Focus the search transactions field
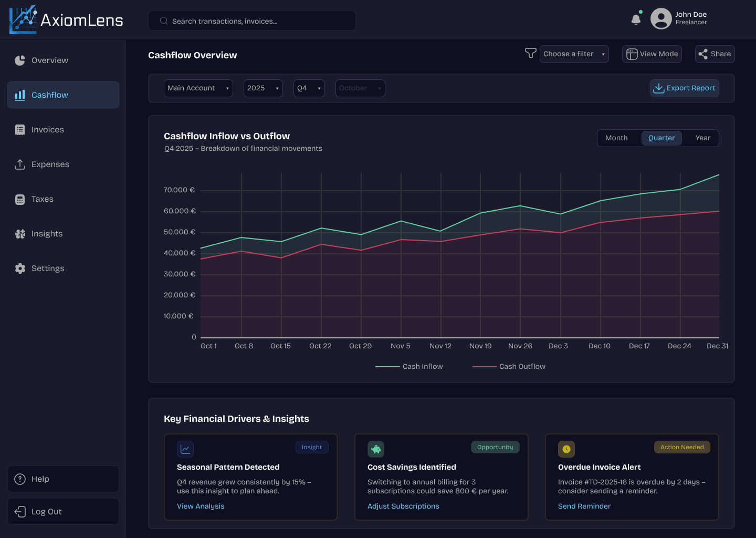The image size is (756, 538). pyautogui.click(x=252, y=21)
